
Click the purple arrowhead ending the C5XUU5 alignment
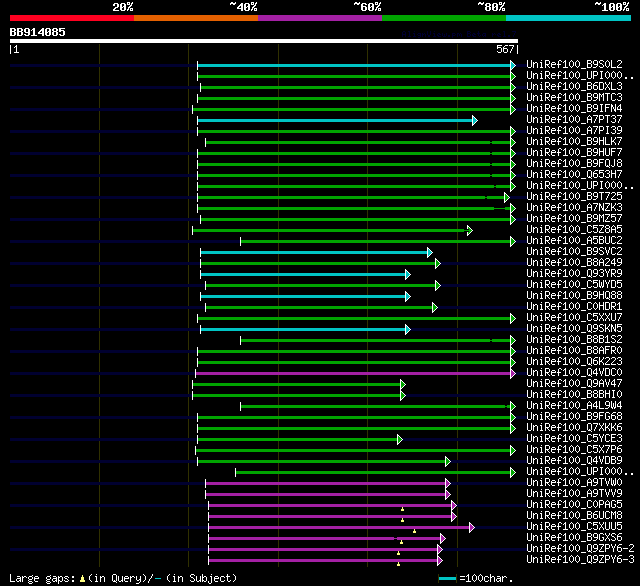tap(472, 528)
